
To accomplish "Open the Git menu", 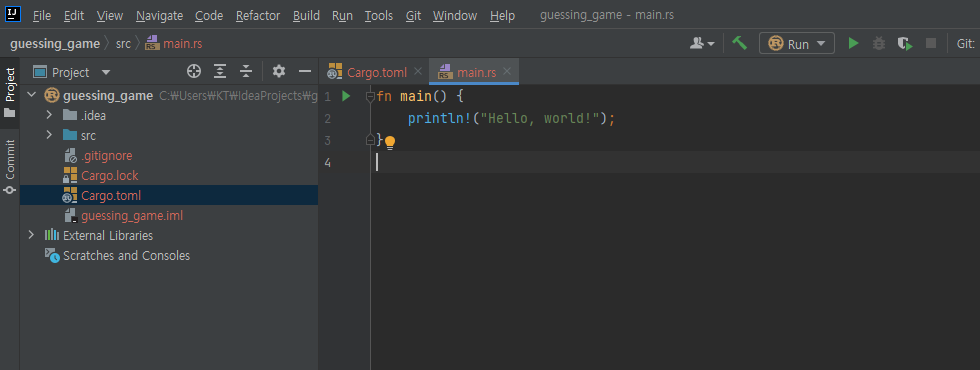I will [413, 16].
